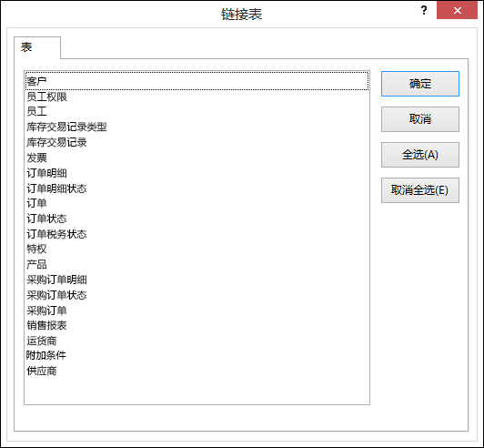The image size is (484, 448).
Task: Select 采购订单明细 in the list
Action: coord(197,280)
